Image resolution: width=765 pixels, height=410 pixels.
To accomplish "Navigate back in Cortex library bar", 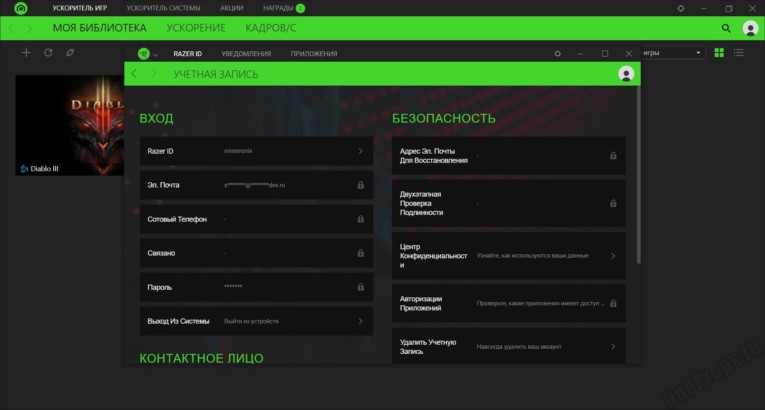I will coord(11,28).
